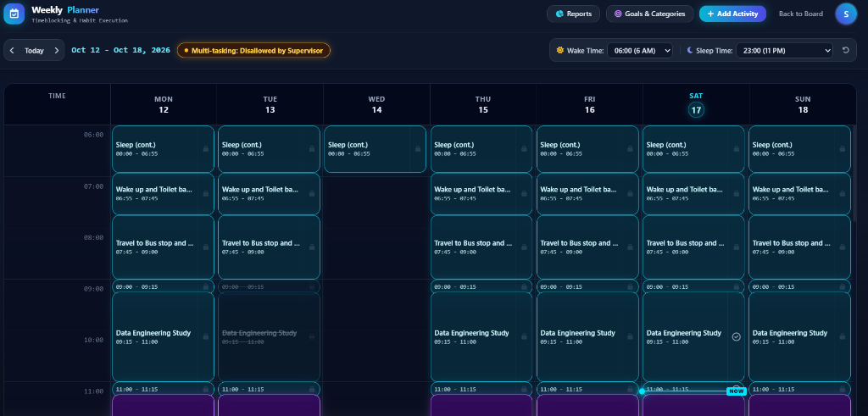Click the 11:00 time row label
This screenshot has height=416, width=868.
pos(93,391)
